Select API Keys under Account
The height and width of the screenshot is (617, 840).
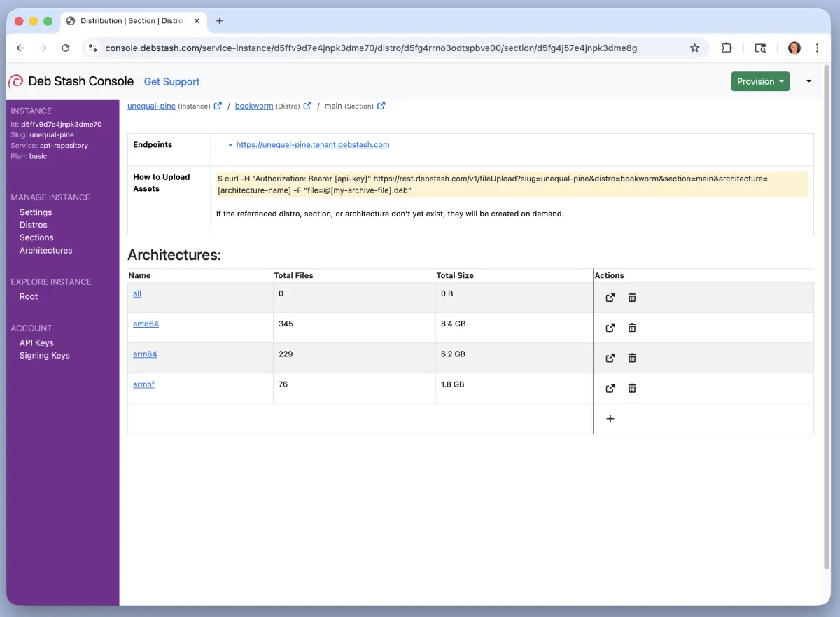tap(36, 342)
